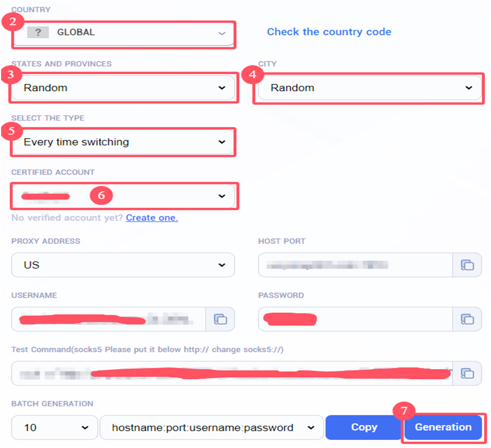This screenshot has width=491, height=448.
Task: Click the blue Copy button
Action: 364,427
